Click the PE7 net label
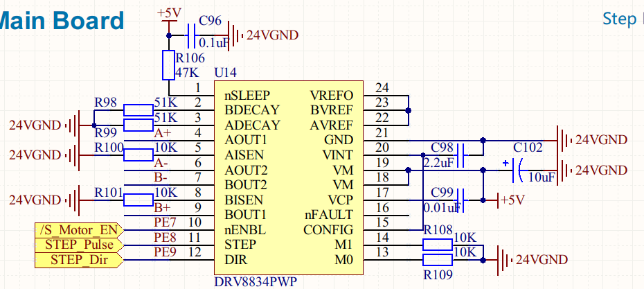This screenshot has height=289, width=644. pyautogui.click(x=165, y=222)
